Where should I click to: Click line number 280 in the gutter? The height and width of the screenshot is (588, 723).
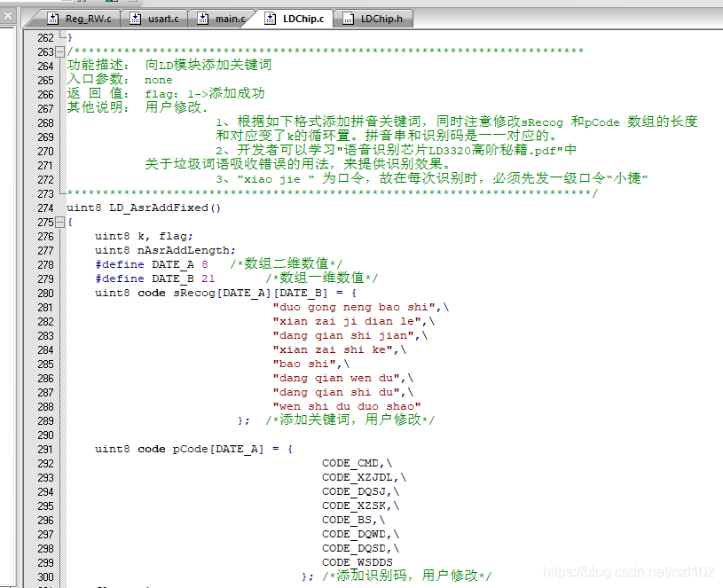(45, 294)
